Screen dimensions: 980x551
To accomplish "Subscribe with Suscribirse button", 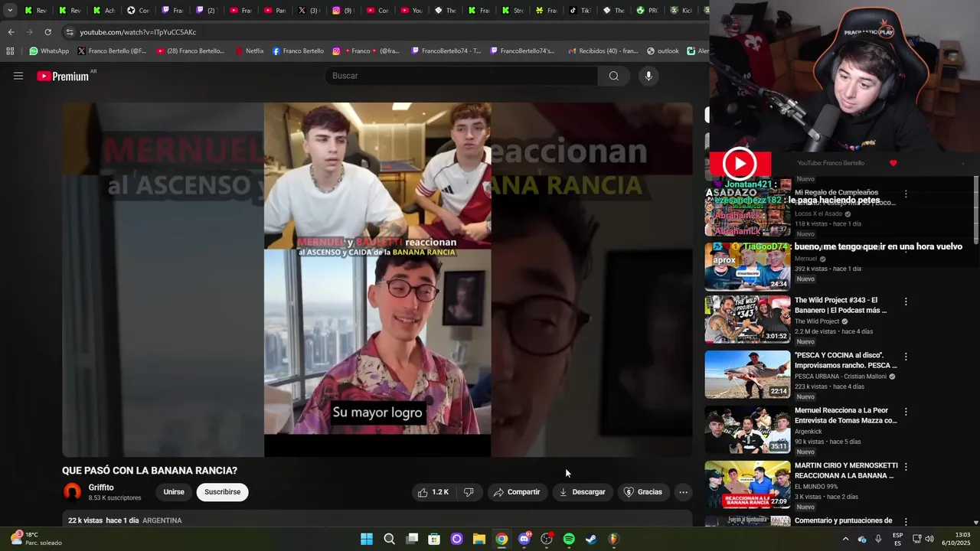I will pyautogui.click(x=222, y=492).
